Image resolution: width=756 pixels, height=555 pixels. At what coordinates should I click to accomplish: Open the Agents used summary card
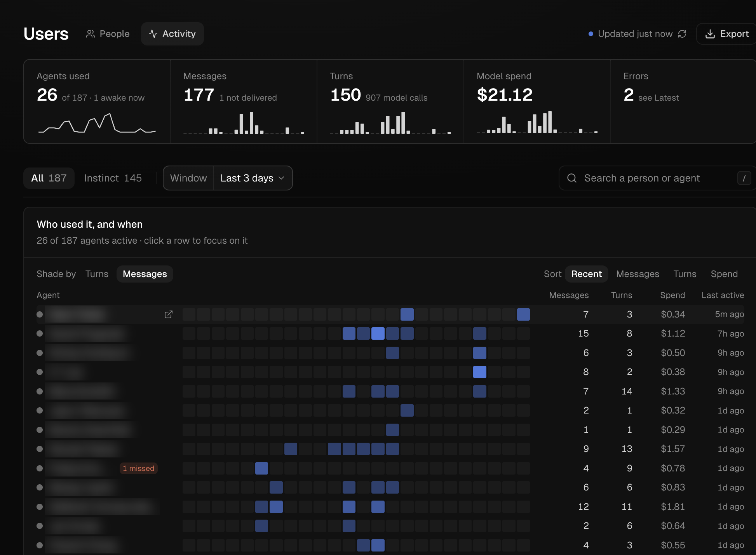click(97, 101)
